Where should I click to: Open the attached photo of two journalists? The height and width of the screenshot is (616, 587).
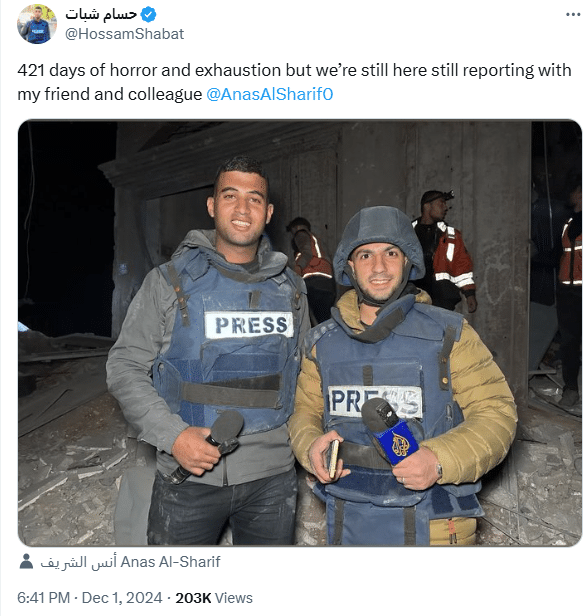click(300, 333)
